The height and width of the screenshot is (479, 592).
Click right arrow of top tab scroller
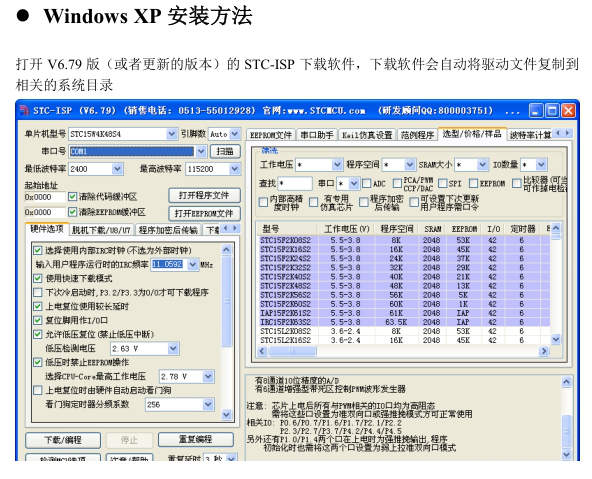[567, 133]
